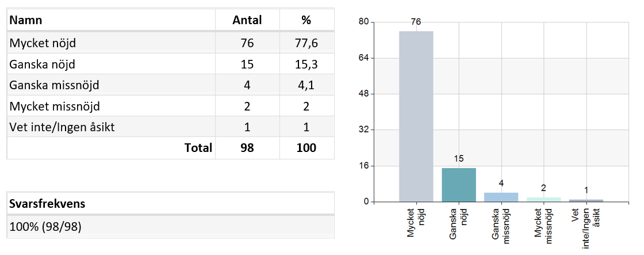Click the 76 value label above the bar
This screenshot has height=255, width=644.
pos(416,22)
